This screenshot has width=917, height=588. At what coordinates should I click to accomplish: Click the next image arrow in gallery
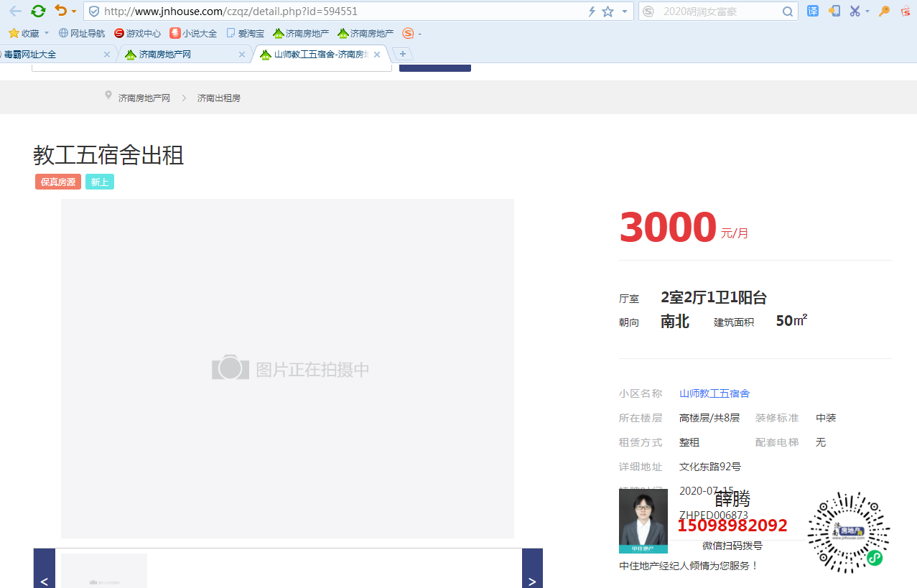532,580
